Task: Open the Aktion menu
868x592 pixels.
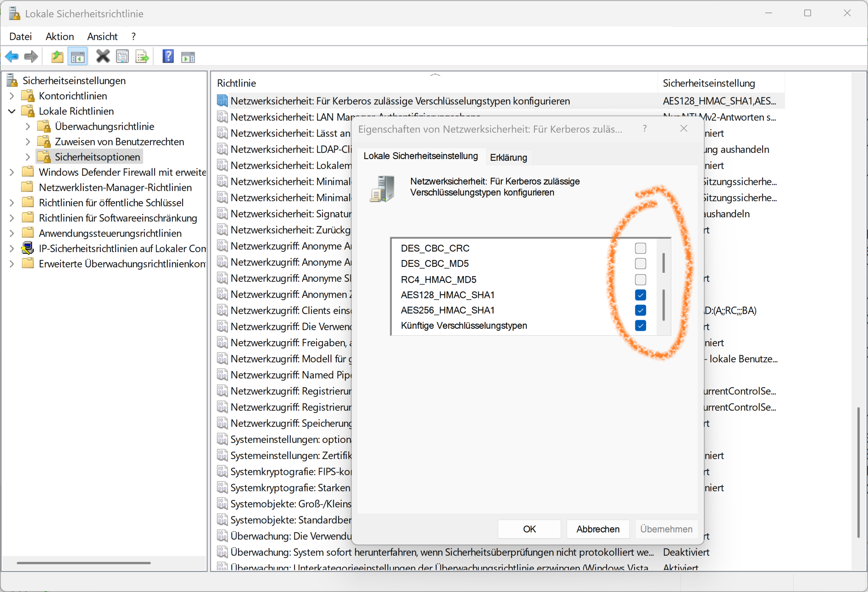Action: (x=60, y=37)
